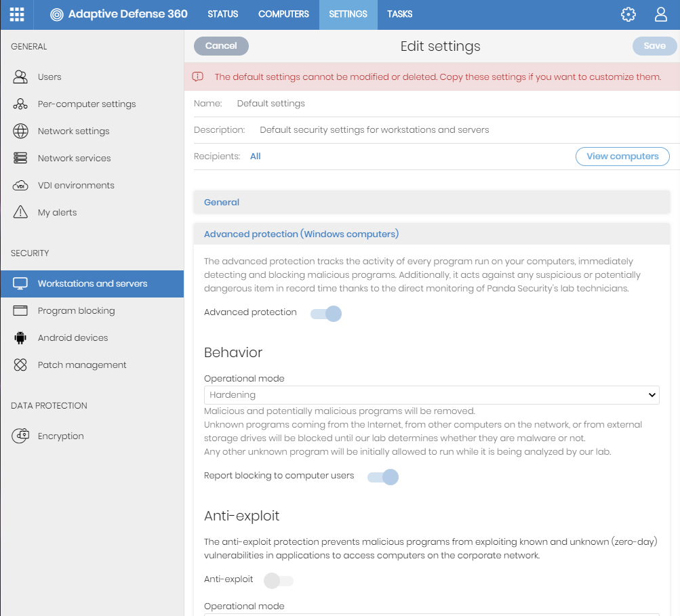The width and height of the screenshot is (680, 616).
Task: Toggle the Advanced protection switch
Action: point(326,313)
